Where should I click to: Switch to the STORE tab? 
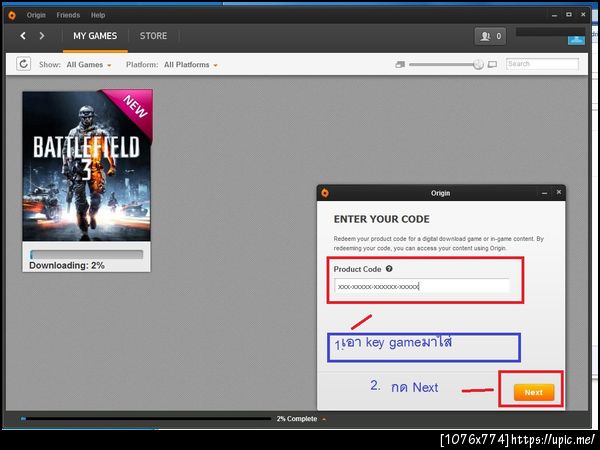153,36
